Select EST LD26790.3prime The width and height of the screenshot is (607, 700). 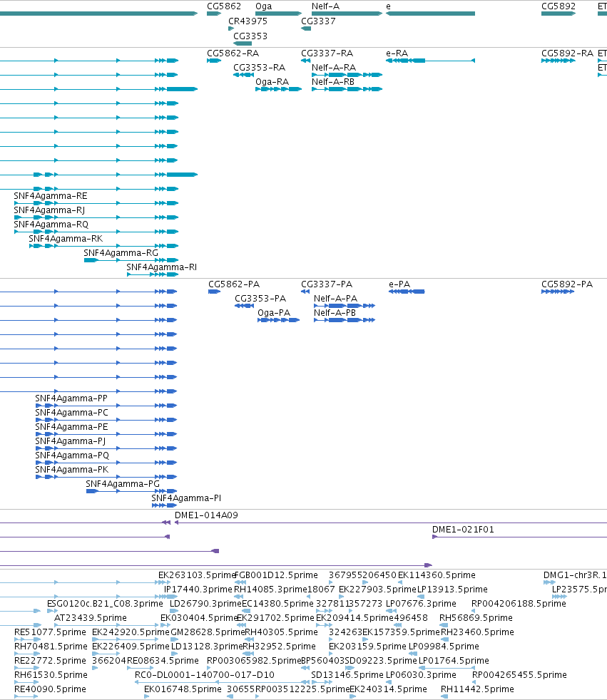[x=205, y=604]
